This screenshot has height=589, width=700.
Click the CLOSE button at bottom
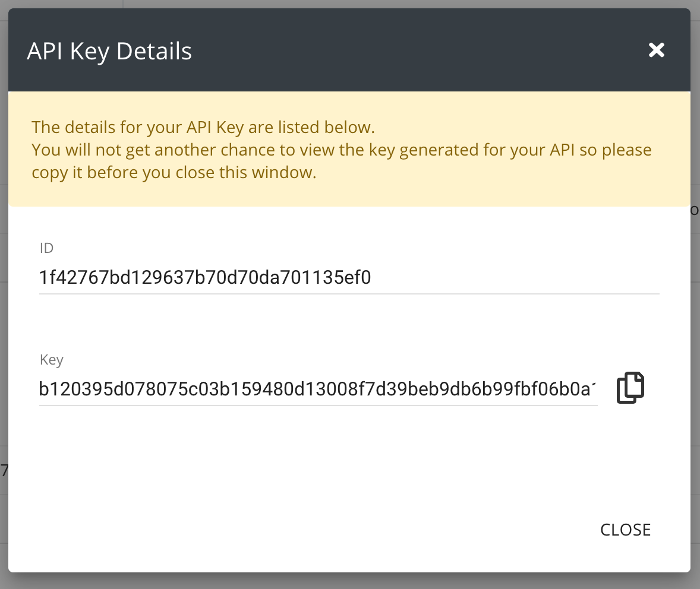[x=625, y=530]
